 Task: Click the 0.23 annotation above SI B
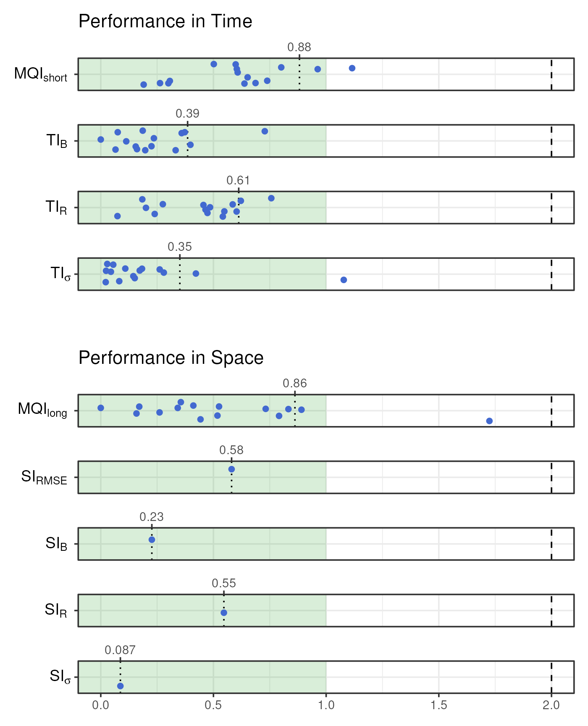152,517
